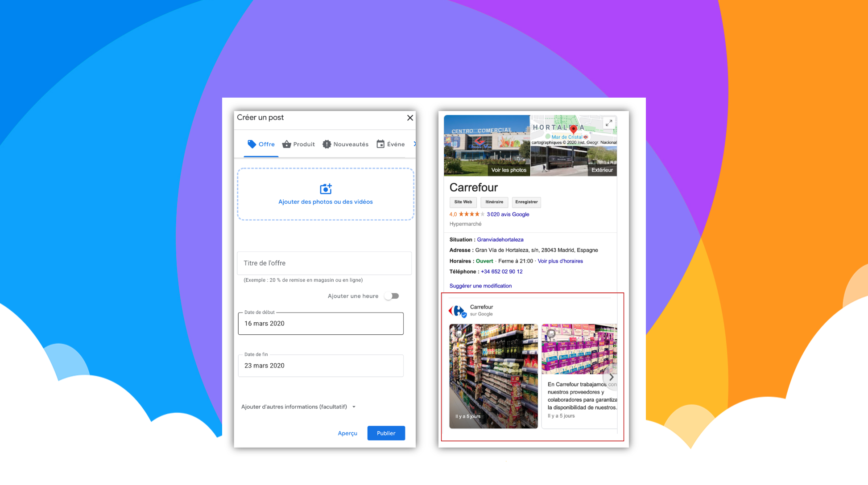Click the Aperçu button
The image size is (868, 485).
[x=347, y=433]
